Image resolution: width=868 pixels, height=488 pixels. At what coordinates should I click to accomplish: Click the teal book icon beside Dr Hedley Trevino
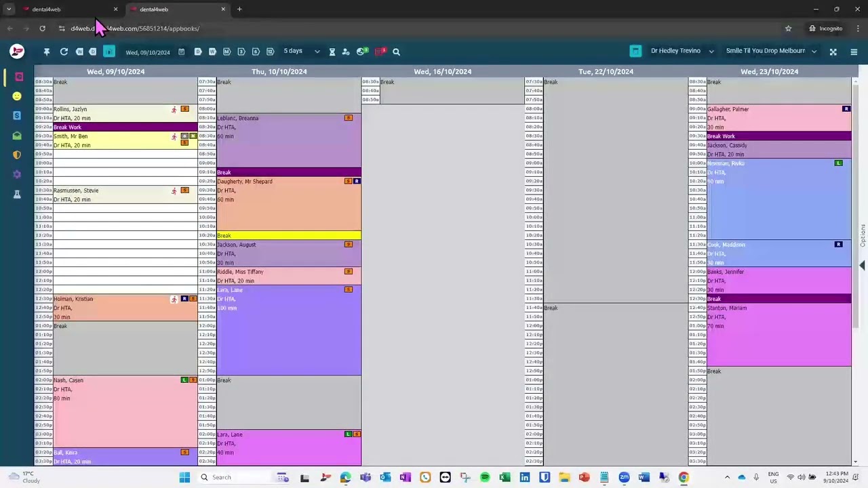point(635,51)
